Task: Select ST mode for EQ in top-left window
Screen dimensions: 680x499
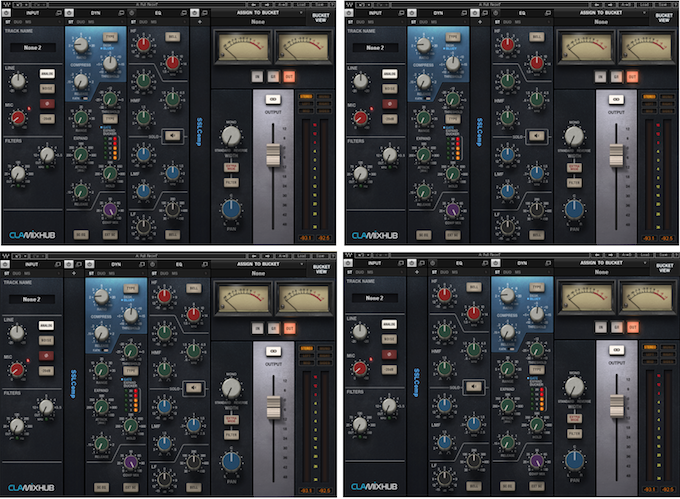Action: 134,22
